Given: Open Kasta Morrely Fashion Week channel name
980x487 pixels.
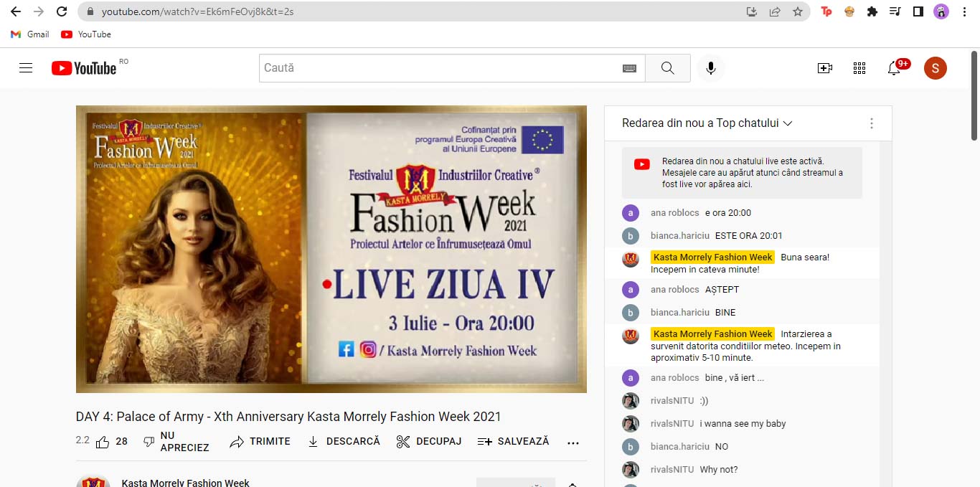Looking at the screenshot, I should coord(185,483).
